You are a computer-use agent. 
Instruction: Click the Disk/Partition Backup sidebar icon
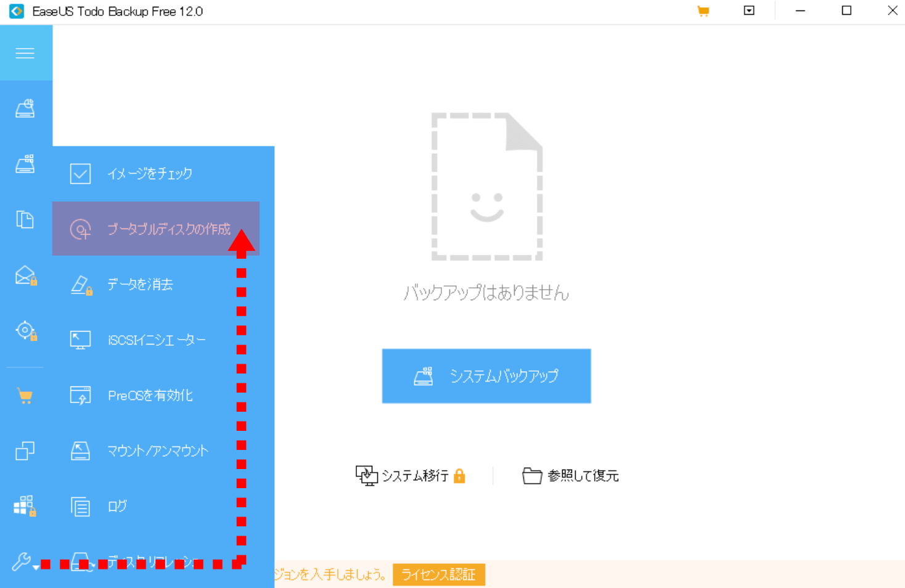(25, 109)
